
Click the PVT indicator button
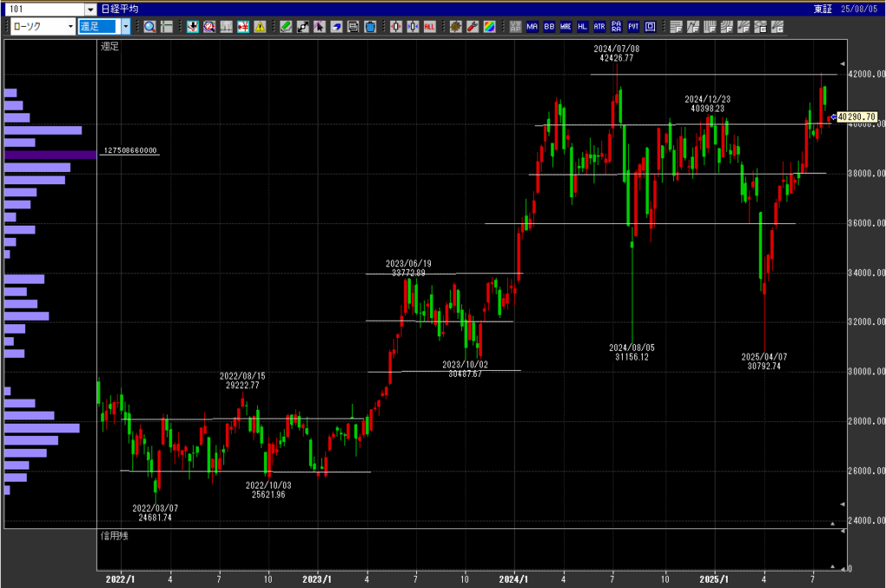pyautogui.click(x=632, y=27)
